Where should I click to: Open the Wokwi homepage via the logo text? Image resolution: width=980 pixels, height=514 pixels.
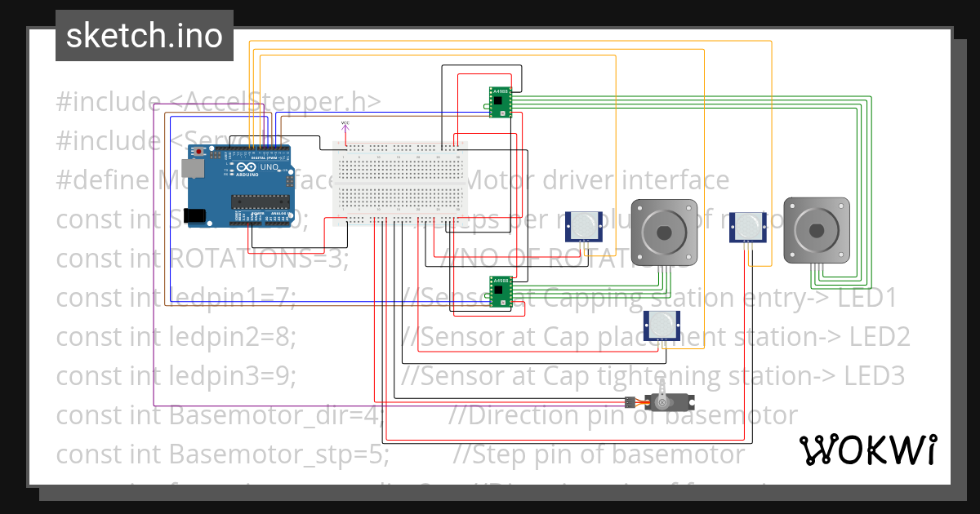(x=870, y=449)
